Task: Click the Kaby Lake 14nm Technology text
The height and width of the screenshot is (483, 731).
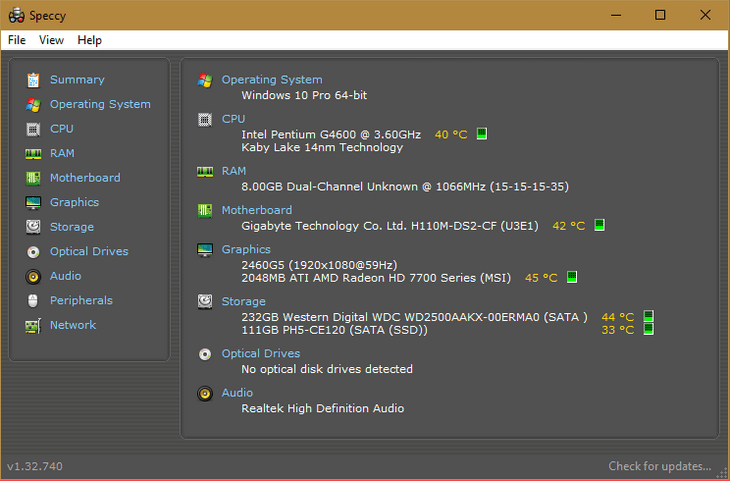Action: tap(322, 147)
